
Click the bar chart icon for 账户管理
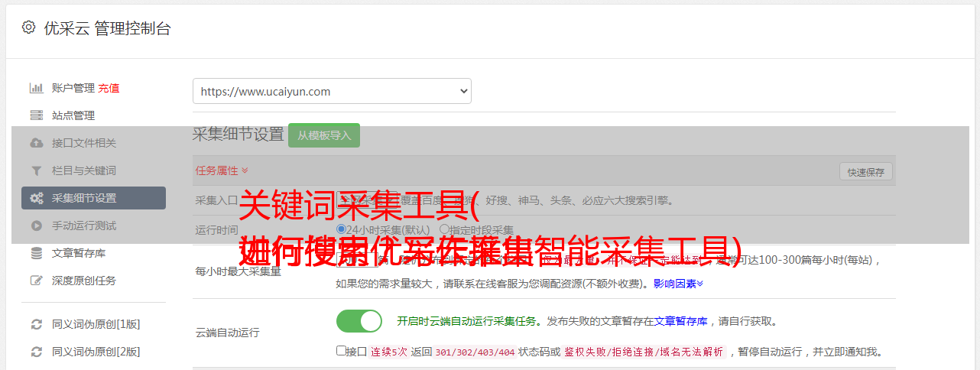click(x=36, y=88)
